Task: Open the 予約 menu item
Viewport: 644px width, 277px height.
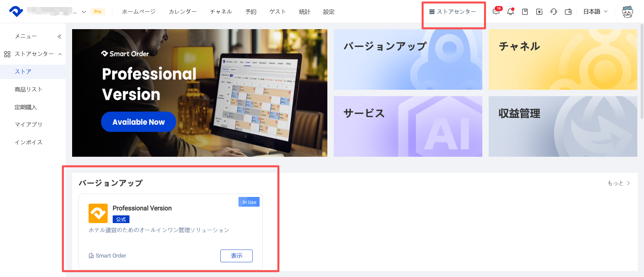Action: (251, 12)
